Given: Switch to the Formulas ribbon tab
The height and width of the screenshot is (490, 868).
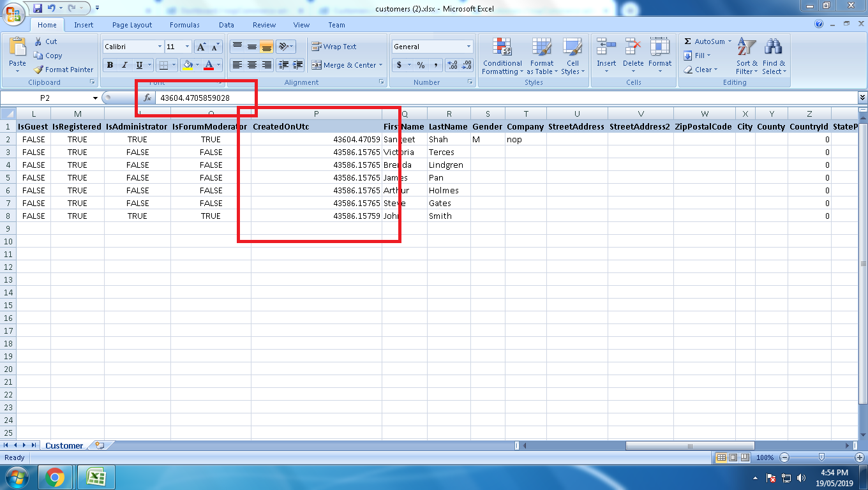Looking at the screenshot, I should 184,25.
